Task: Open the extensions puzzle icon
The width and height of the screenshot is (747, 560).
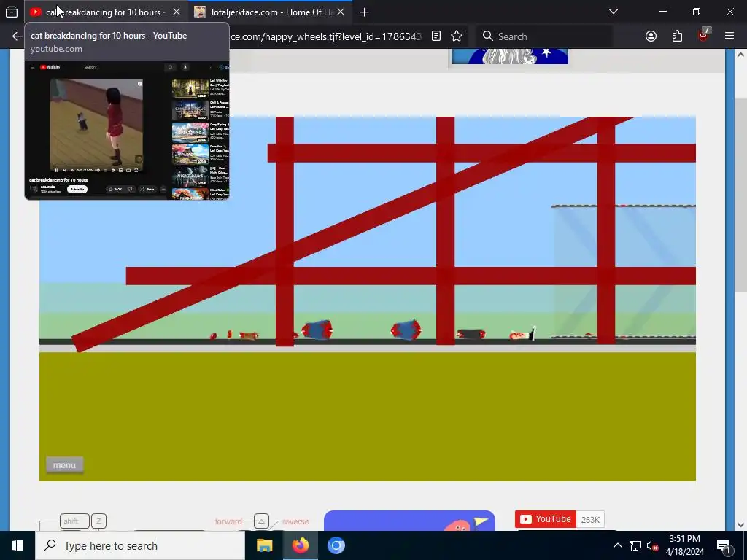Action: tap(677, 36)
